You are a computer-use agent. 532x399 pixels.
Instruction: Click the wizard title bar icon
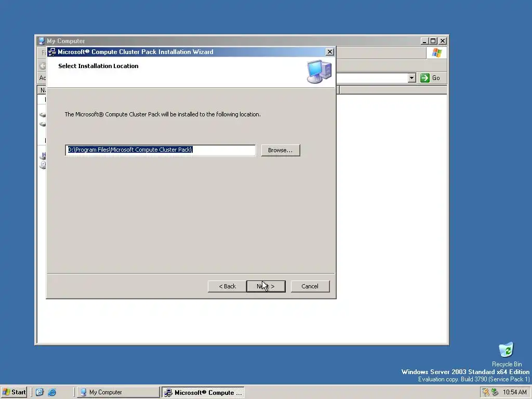(x=52, y=52)
